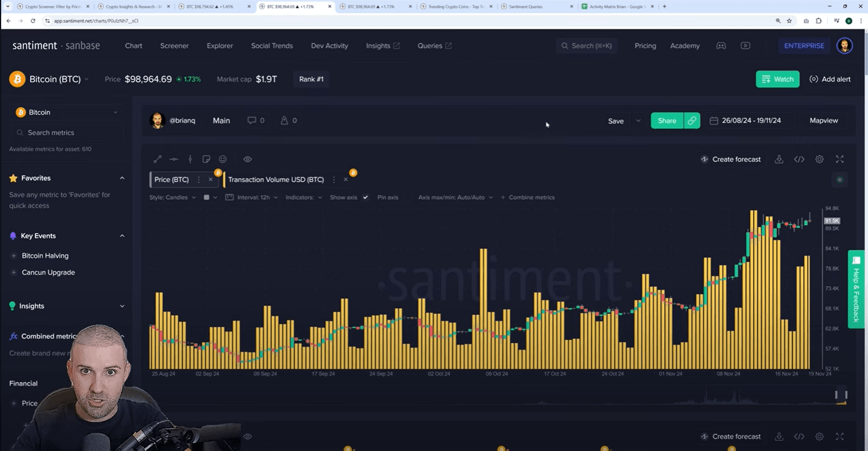Open the Style: Candles dropdown

click(x=173, y=197)
